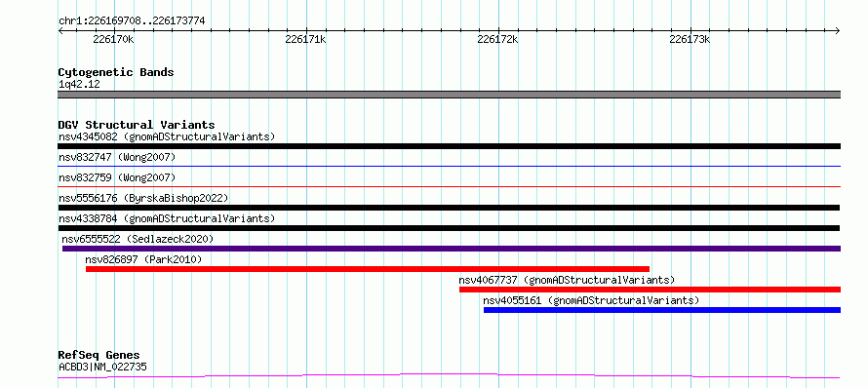Click the gray 1q42.12 cytogenetic band bar
The image size is (868, 388).
point(449,95)
